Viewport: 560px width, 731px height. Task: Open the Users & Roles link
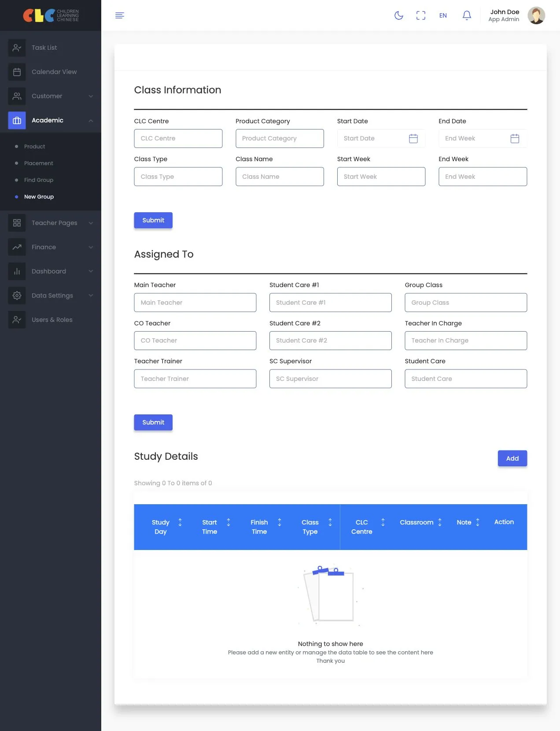[52, 320]
